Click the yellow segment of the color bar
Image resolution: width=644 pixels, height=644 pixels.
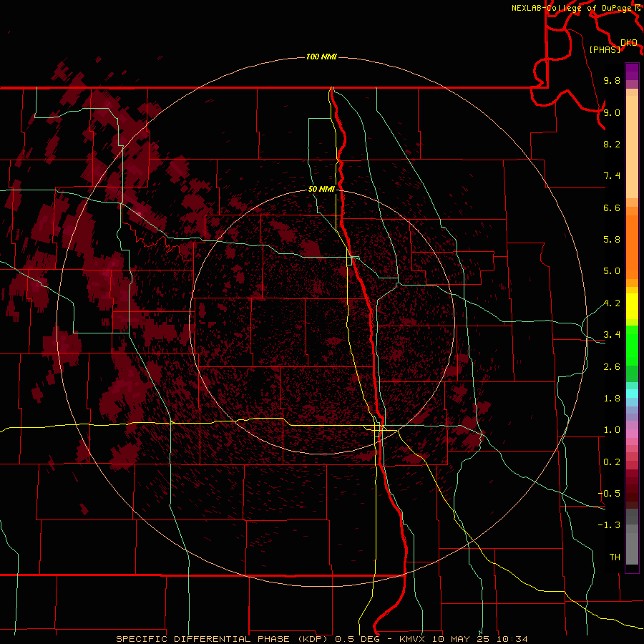pyautogui.click(x=632, y=306)
